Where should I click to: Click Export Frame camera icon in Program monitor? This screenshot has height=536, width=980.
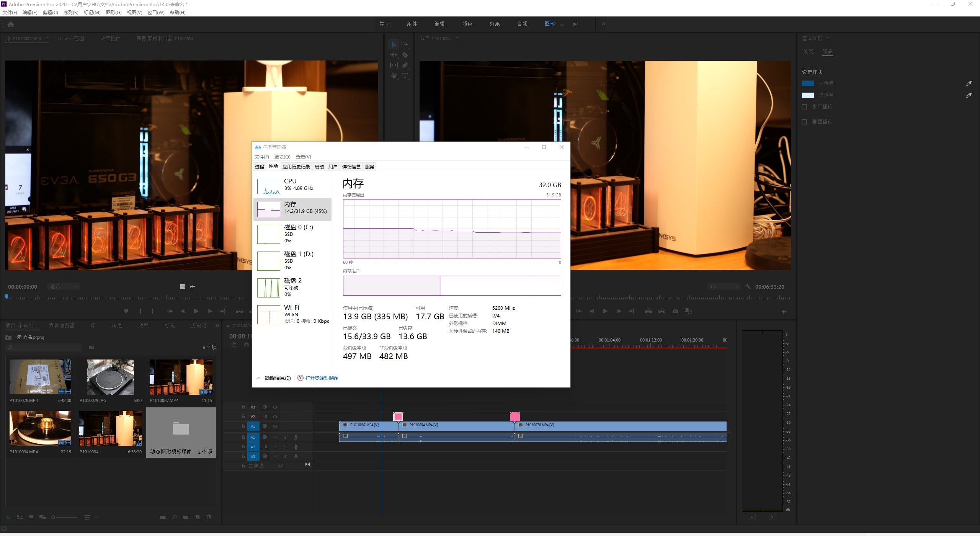point(675,311)
